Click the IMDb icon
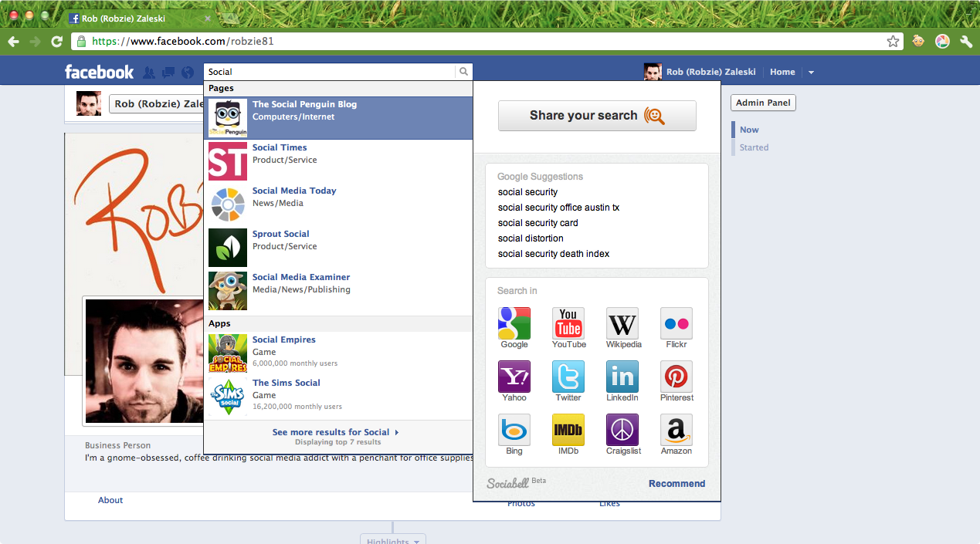This screenshot has height=544, width=980. [568, 430]
